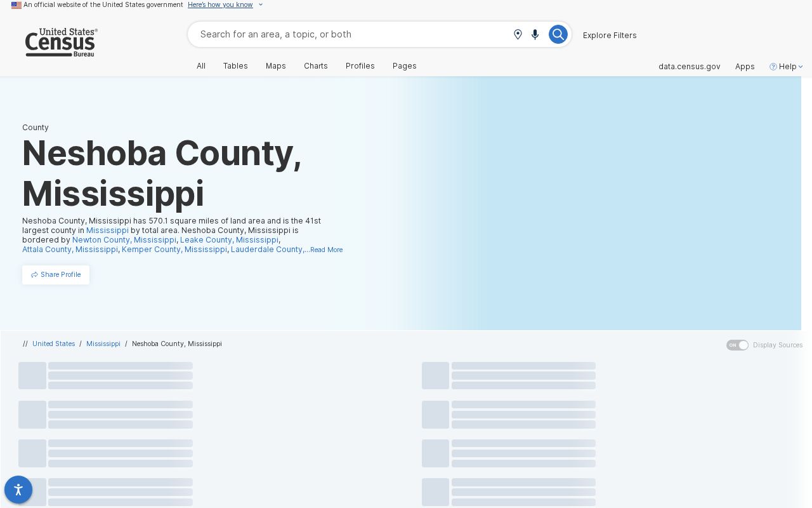Click the US flag icon in banner
The height and width of the screenshot is (508, 812).
(x=16, y=5)
